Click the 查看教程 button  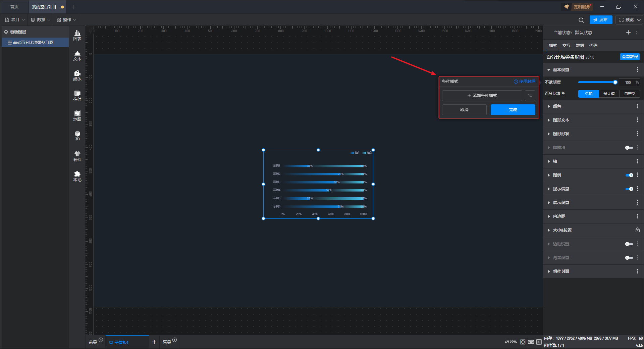click(630, 57)
